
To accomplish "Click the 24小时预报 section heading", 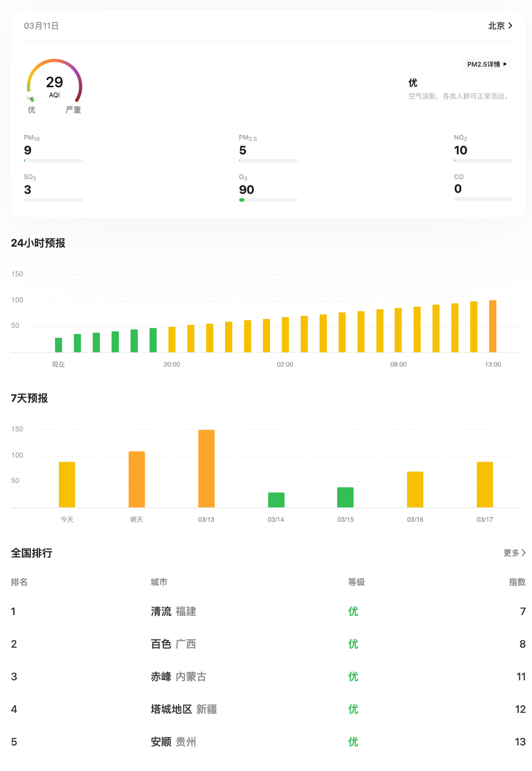I will pos(38,243).
